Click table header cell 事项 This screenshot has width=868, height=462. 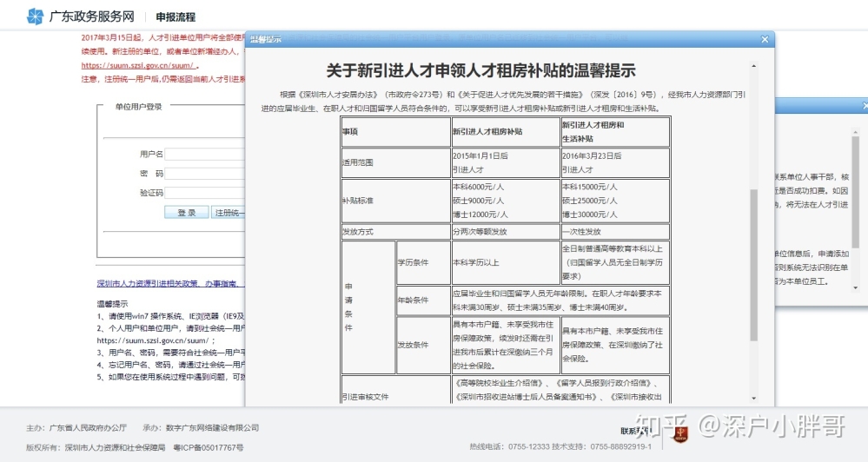pyautogui.click(x=396, y=132)
